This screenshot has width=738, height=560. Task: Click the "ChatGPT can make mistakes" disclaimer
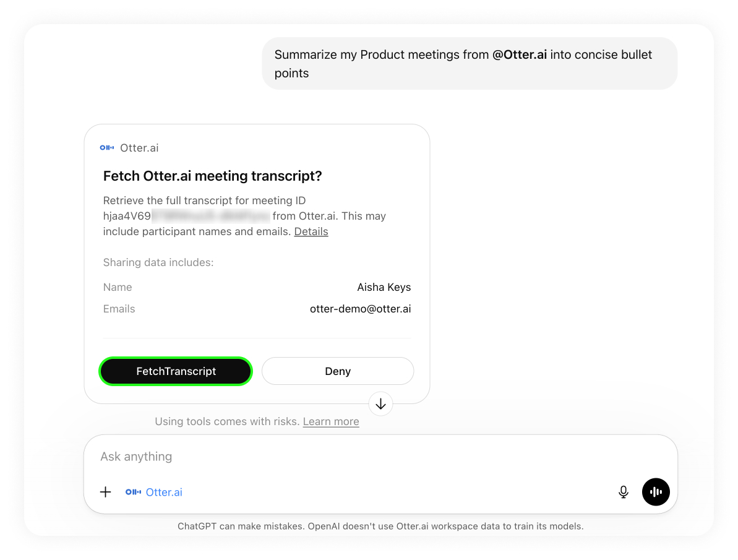click(380, 527)
